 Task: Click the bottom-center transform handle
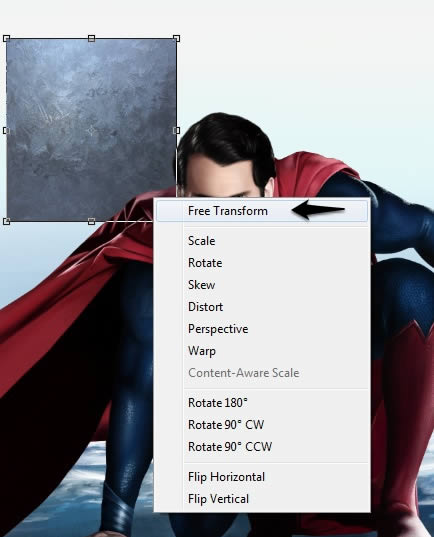[x=91, y=222]
